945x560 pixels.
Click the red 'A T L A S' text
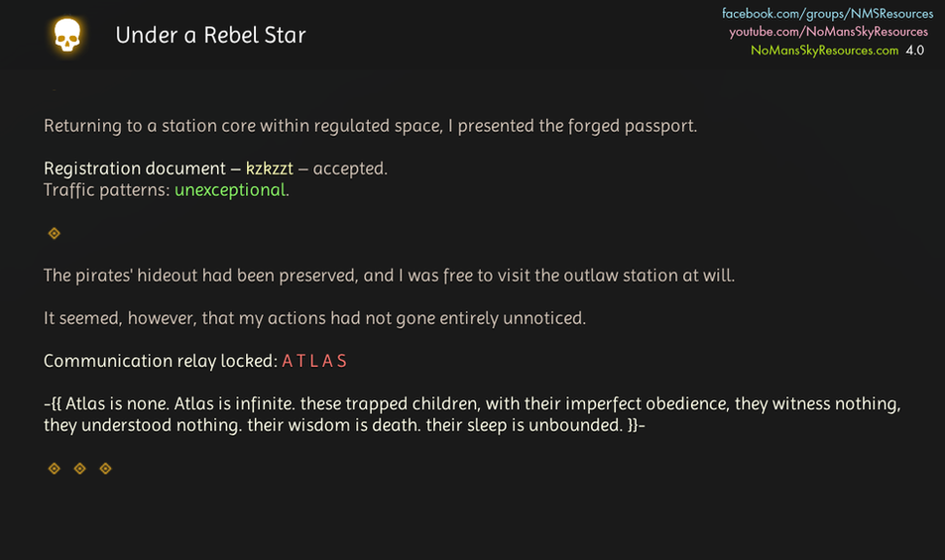pos(314,361)
